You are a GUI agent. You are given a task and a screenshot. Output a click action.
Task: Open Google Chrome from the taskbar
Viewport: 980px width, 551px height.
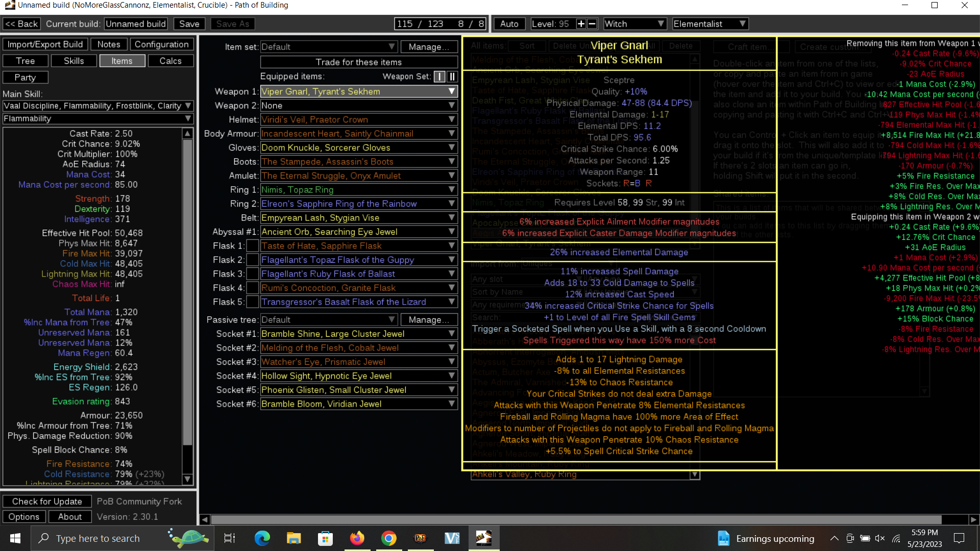(x=389, y=538)
